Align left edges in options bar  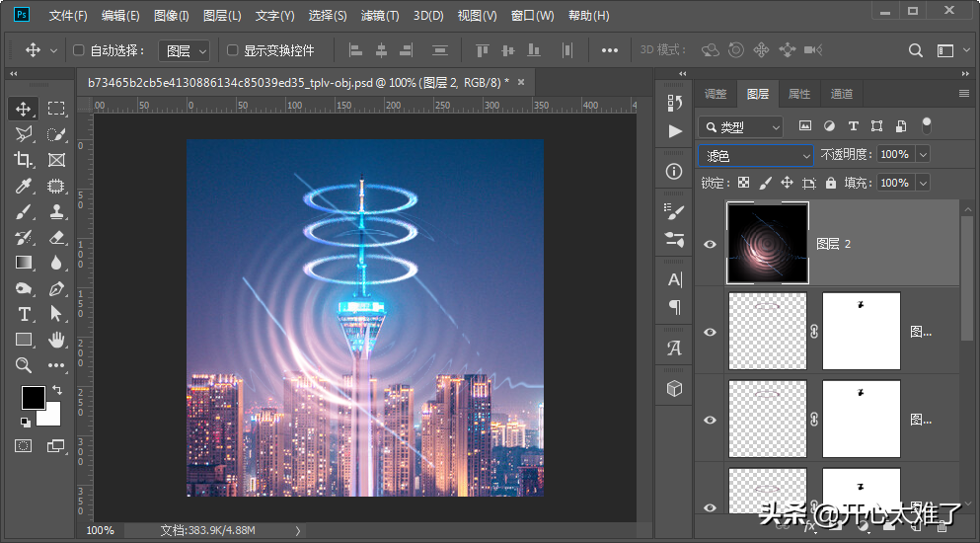pyautogui.click(x=355, y=50)
